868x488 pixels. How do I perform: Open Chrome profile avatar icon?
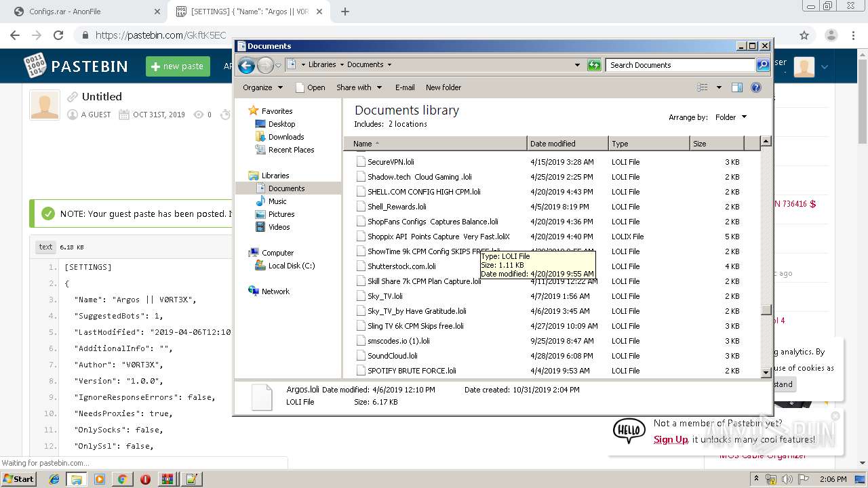(831, 35)
